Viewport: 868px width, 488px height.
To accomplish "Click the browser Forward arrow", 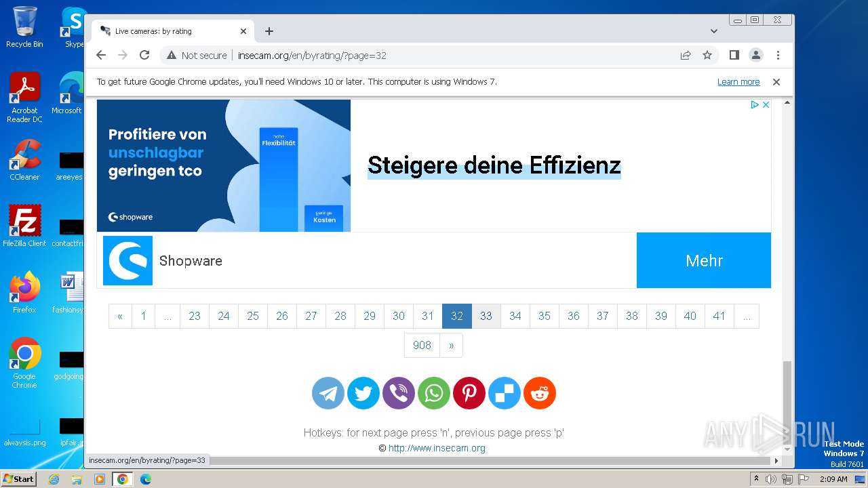I will [123, 55].
